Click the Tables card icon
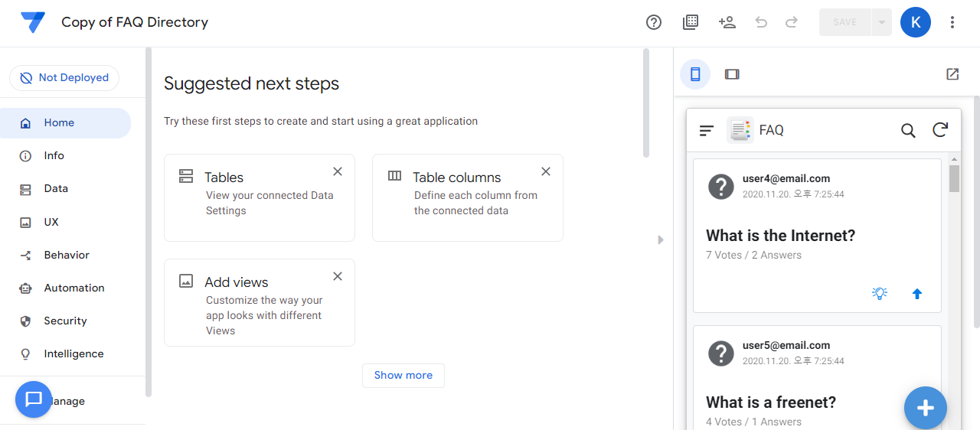The image size is (980, 430). 186,176
